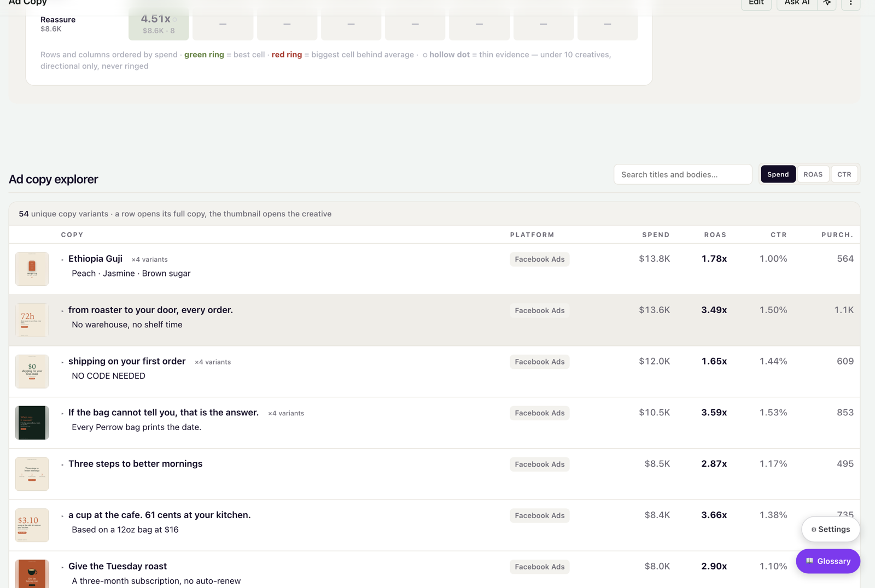
Task: Expand the Give the Tuesday roast row
Action: point(62,567)
